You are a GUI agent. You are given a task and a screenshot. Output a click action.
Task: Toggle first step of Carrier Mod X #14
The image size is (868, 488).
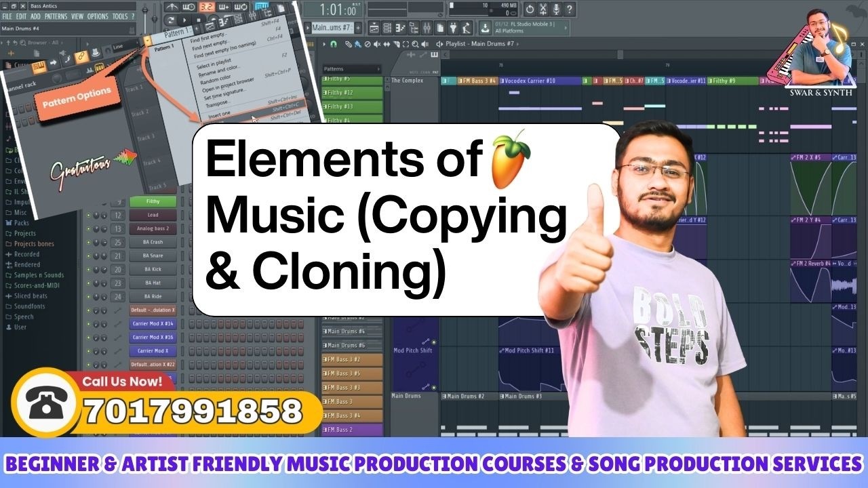[x=191, y=324]
